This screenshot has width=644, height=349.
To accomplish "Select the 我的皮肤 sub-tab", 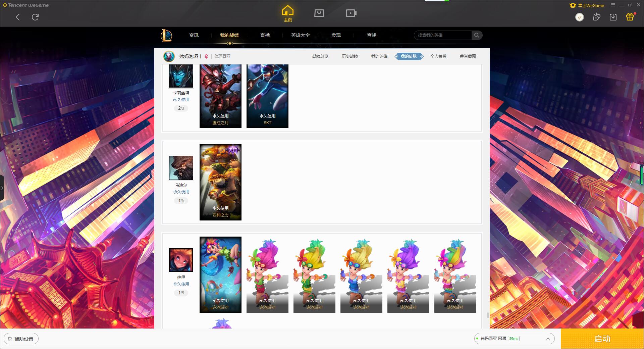I will coord(409,56).
